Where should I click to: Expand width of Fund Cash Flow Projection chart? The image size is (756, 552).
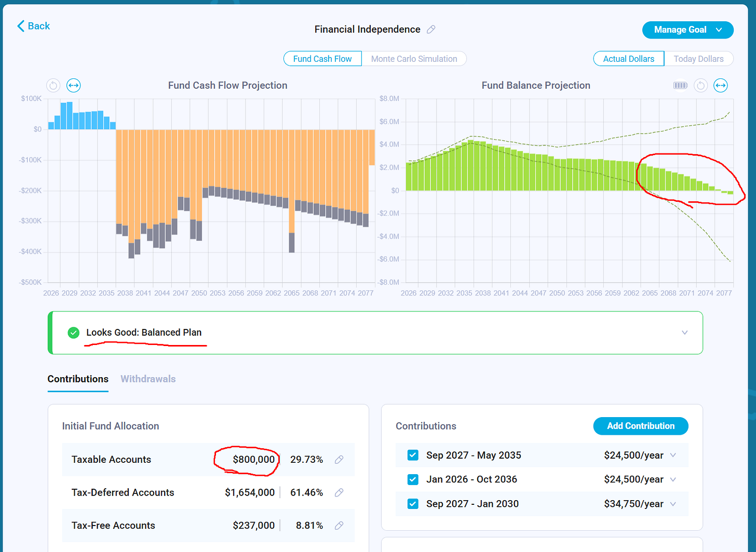click(x=74, y=85)
